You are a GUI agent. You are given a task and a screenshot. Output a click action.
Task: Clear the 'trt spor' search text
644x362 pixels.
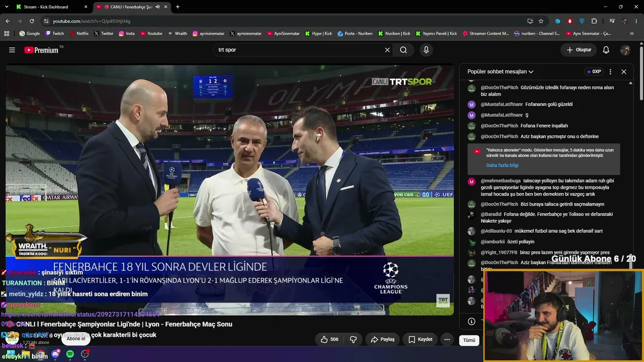click(387, 50)
